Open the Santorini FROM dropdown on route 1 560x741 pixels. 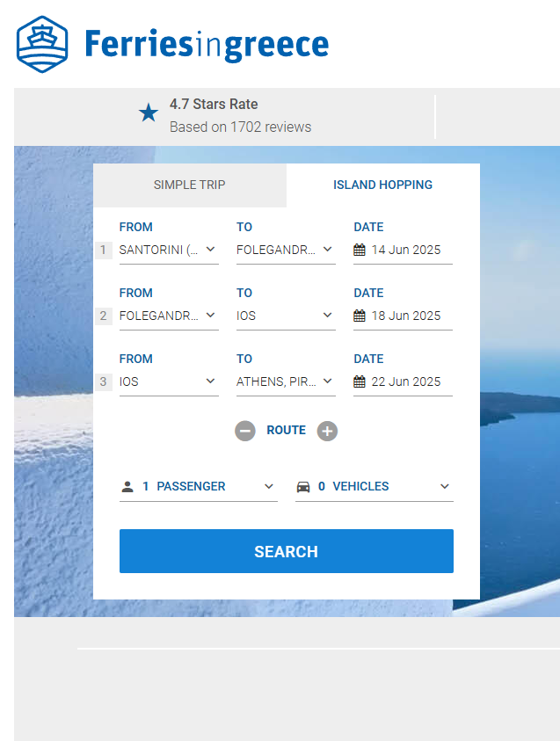tap(169, 250)
